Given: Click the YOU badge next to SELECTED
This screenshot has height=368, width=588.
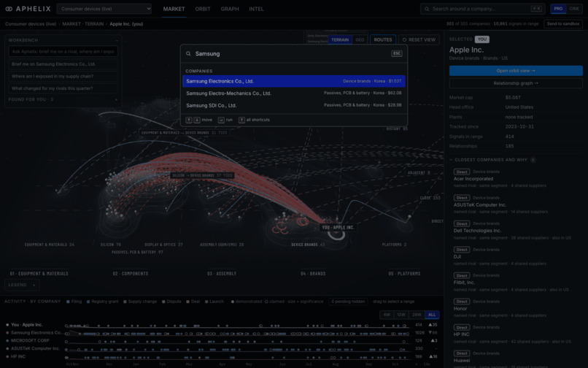Looking at the screenshot, I should click(482, 39).
